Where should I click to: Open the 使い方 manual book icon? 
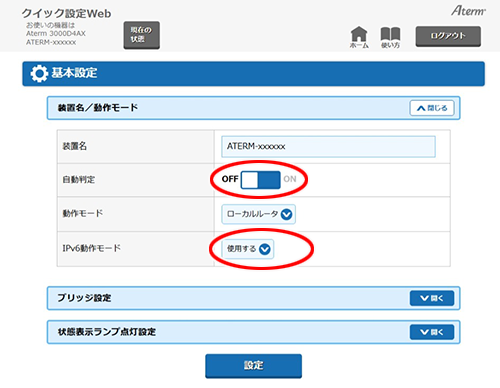point(390,37)
